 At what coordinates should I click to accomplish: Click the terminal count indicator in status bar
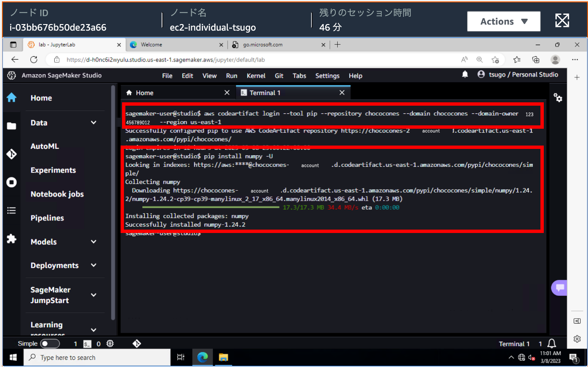click(81, 343)
